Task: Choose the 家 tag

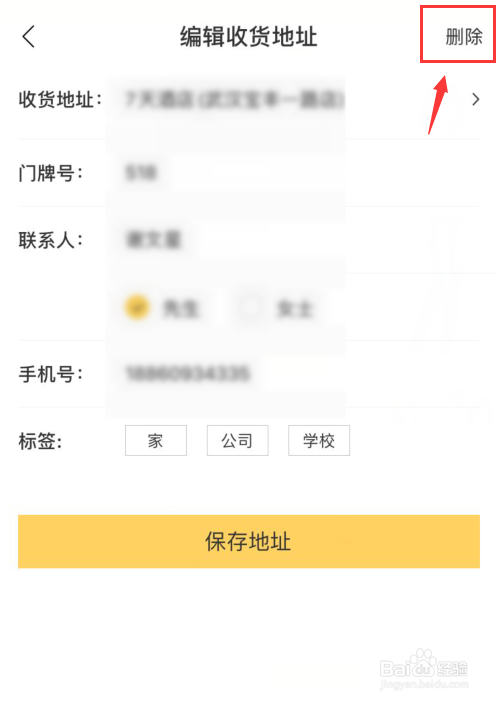Action: [x=156, y=441]
